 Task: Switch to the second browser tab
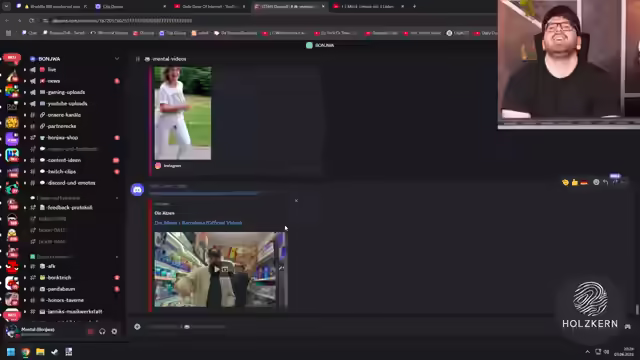coord(130,7)
